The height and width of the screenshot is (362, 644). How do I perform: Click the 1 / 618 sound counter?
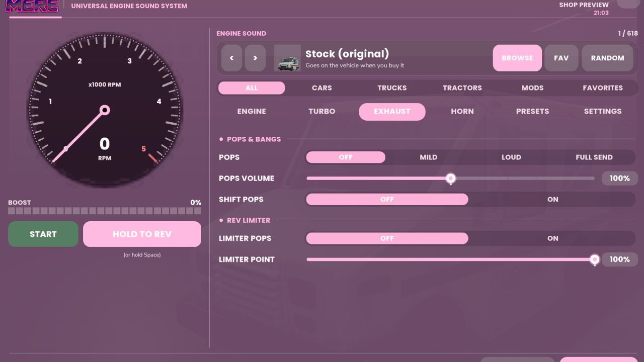pos(628,34)
